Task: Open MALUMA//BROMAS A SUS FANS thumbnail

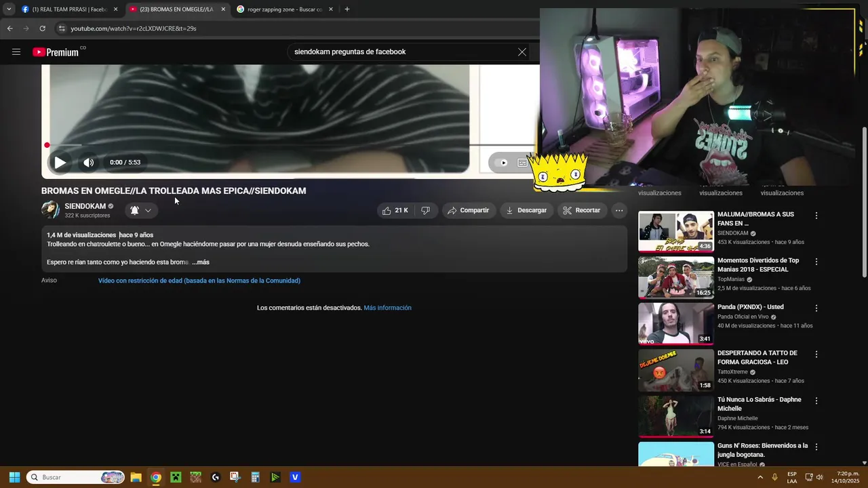Action: point(676,232)
